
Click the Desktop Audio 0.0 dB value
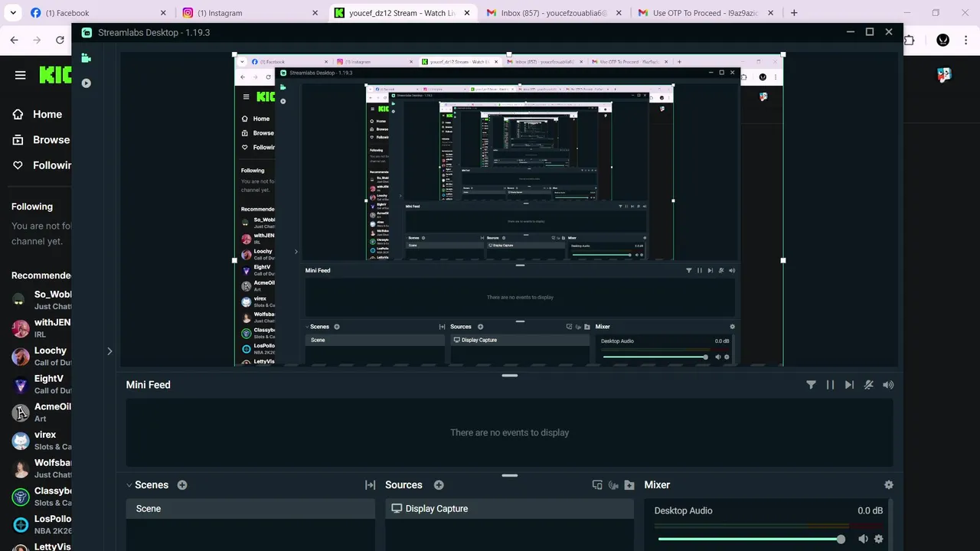(x=871, y=510)
